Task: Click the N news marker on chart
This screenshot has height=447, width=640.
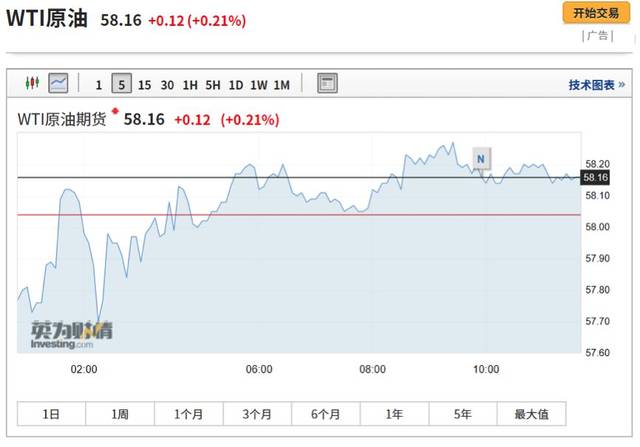Action: click(x=481, y=158)
